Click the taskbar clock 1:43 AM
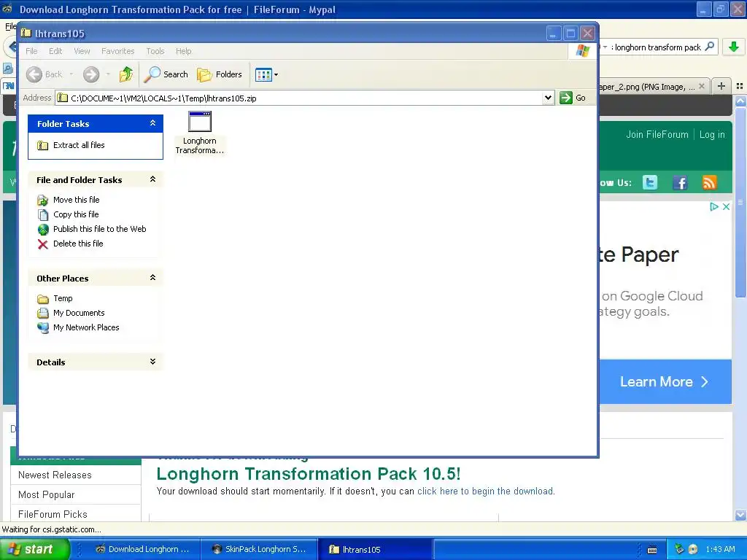747x560 pixels. coord(720,549)
